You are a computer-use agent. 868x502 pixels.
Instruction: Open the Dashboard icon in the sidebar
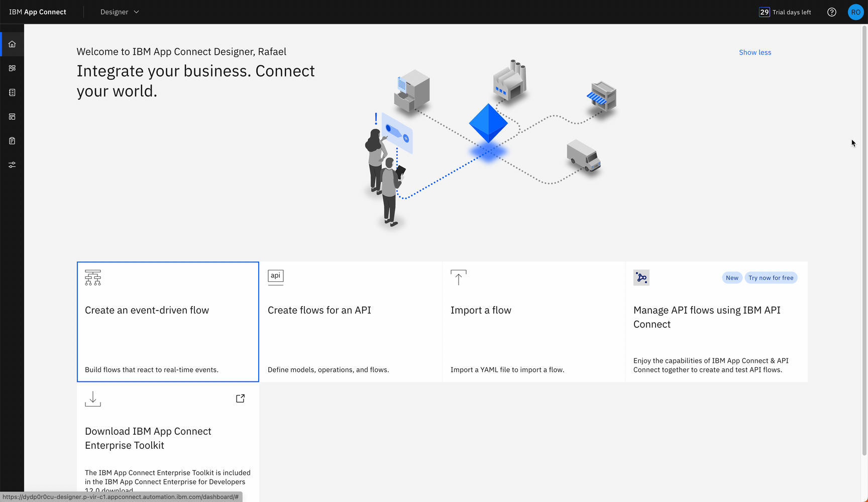click(12, 68)
